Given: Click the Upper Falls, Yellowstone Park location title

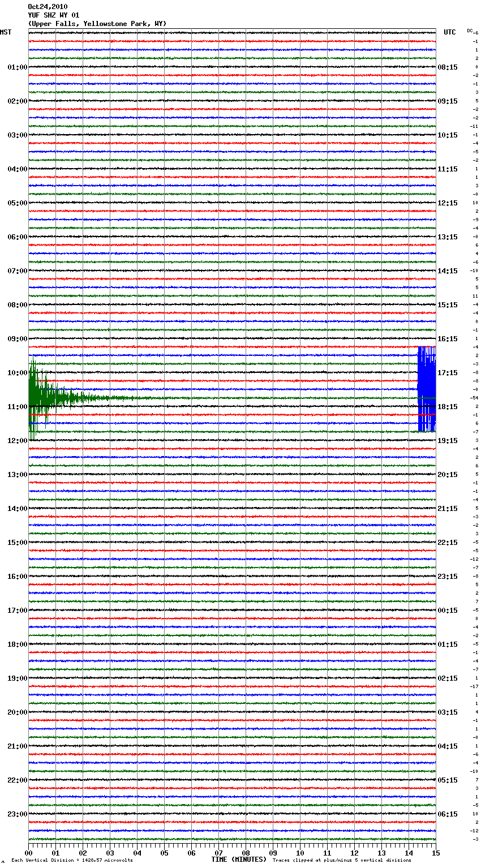Looking at the screenshot, I should coord(97,24).
